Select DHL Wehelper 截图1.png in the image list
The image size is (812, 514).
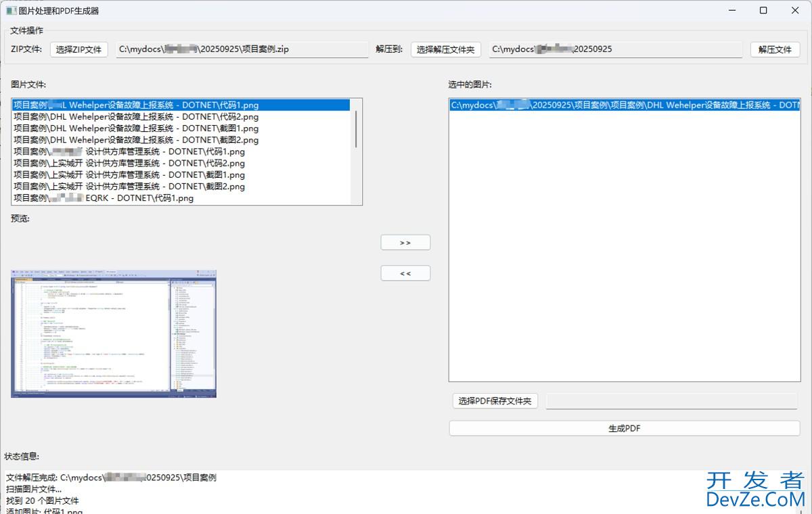pyautogui.click(x=135, y=128)
